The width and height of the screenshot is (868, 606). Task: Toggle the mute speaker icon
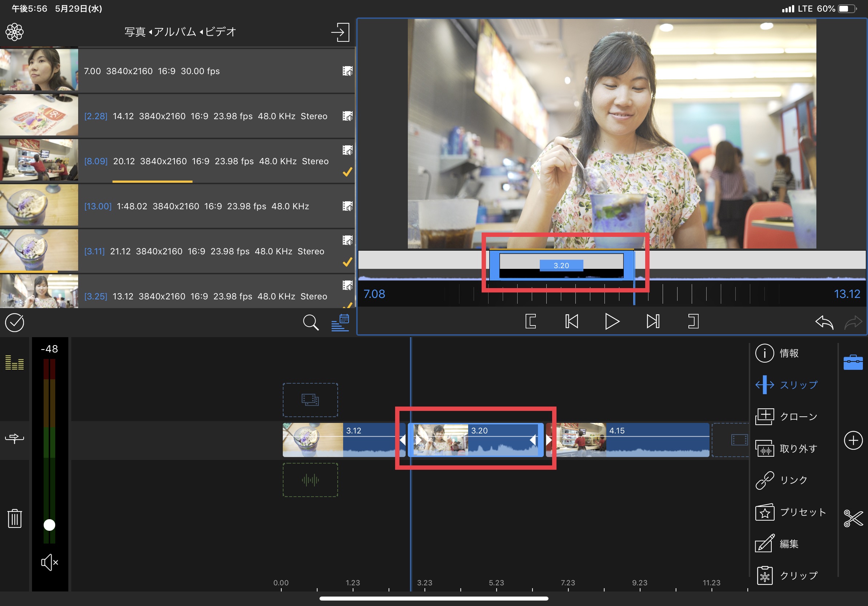click(x=49, y=562)
